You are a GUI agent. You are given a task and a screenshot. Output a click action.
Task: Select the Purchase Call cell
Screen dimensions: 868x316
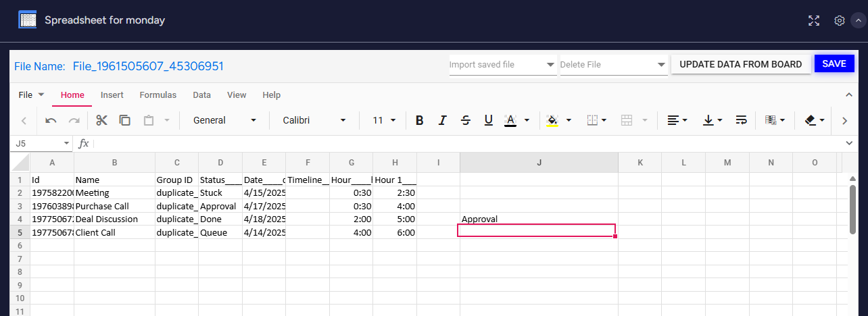[x=114, y=206]
